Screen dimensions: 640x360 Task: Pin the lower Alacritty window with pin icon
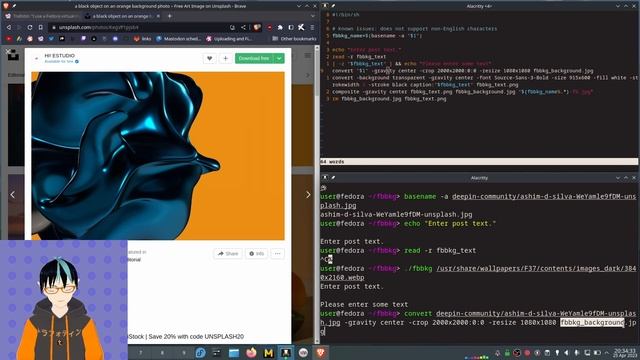[333, 178]
